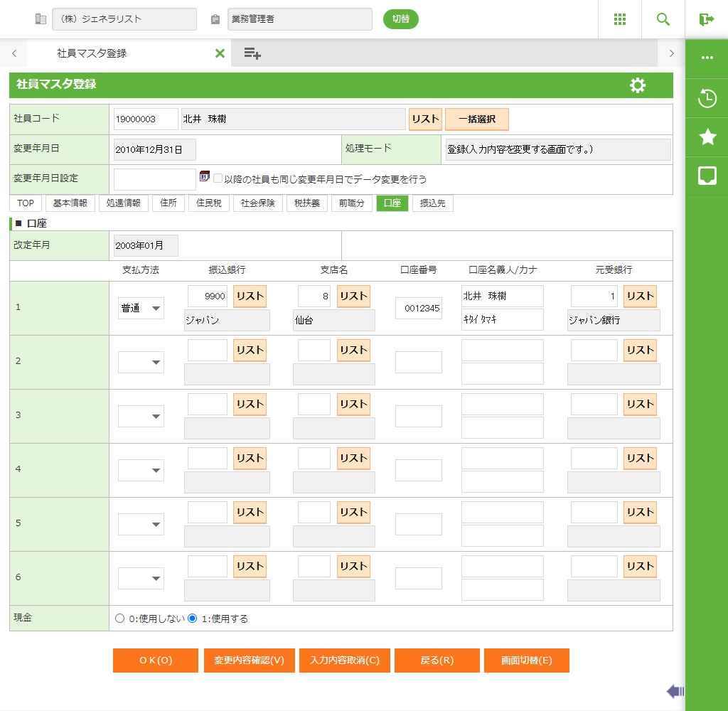The height and width of the screenshot is (711, 728).
Task: Open settings gear in 社員マスタ登録 header
Action: pos(638,85)
